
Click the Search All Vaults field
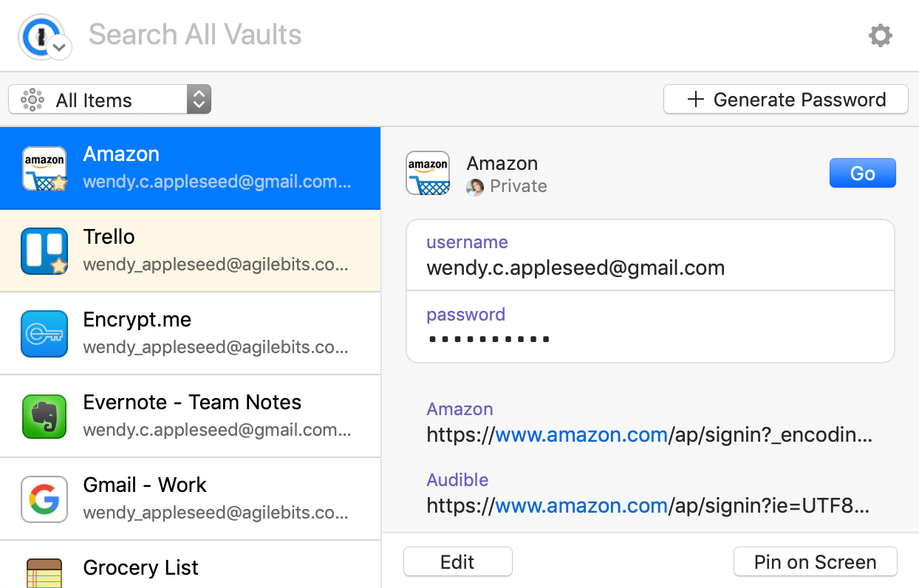pos(473,35)
